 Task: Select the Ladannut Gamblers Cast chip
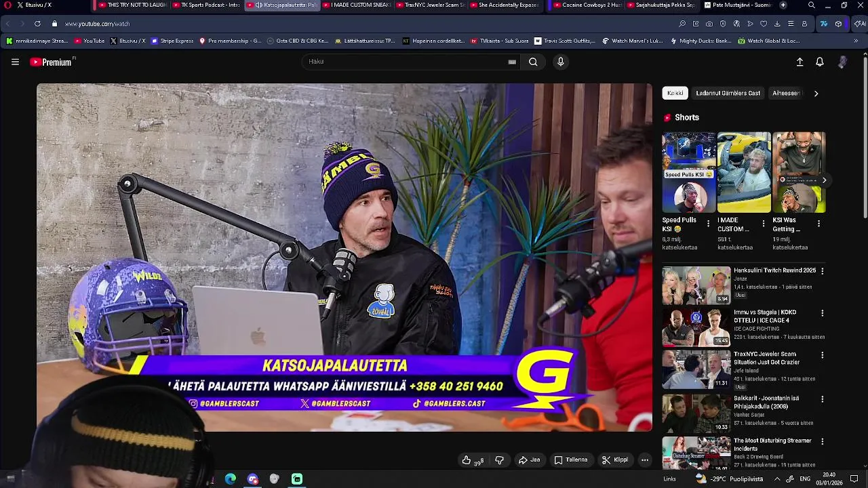point(728,93)
